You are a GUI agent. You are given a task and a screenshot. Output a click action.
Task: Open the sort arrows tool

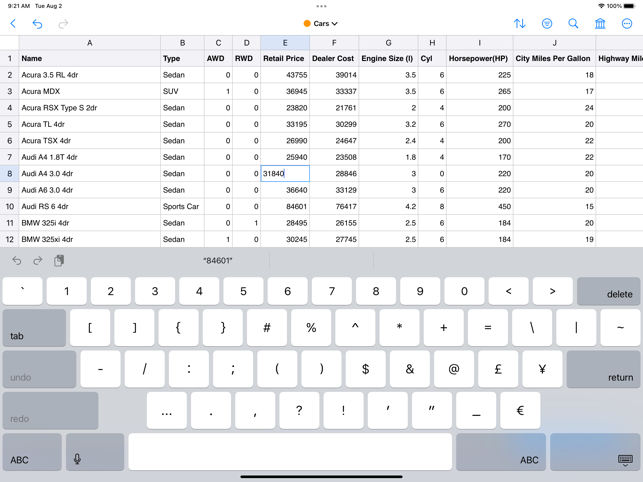[520, 23]
